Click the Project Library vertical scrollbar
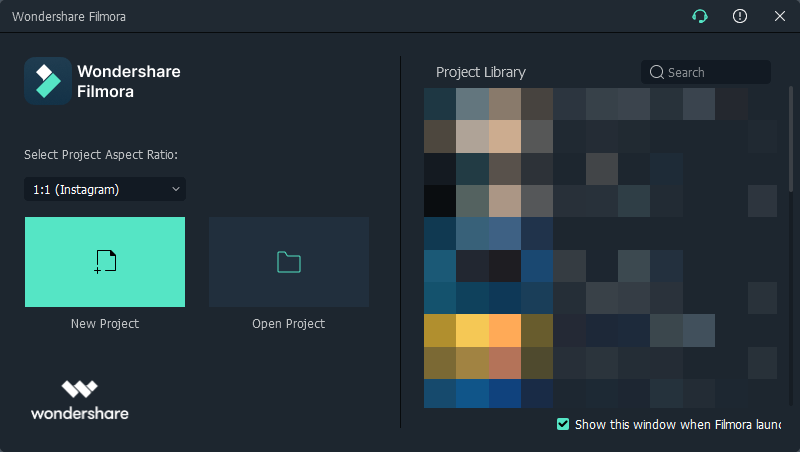 [x=791, y=139]
